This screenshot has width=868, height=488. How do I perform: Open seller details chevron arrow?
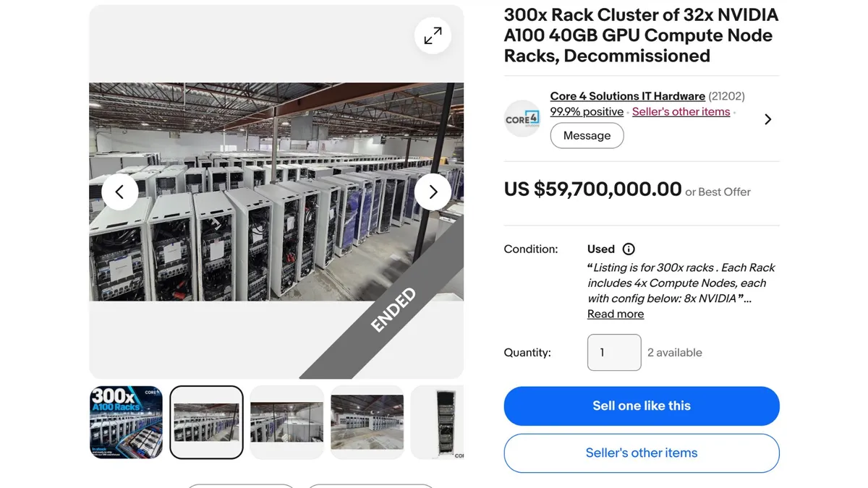point(767,119)
